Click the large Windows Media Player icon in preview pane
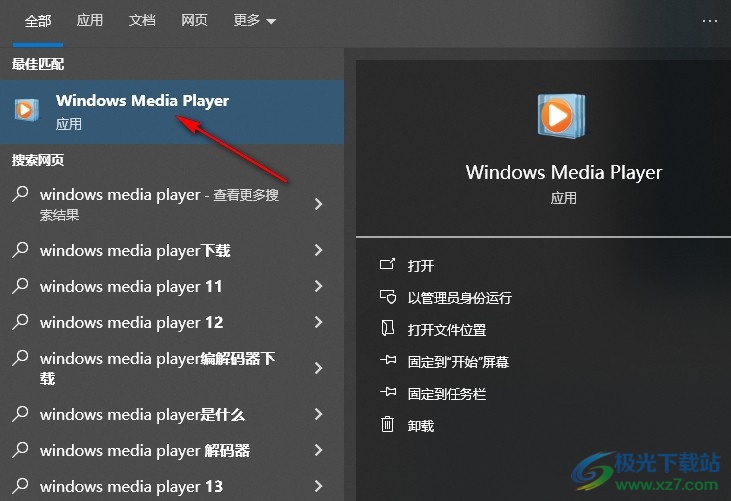 (561, 115)
